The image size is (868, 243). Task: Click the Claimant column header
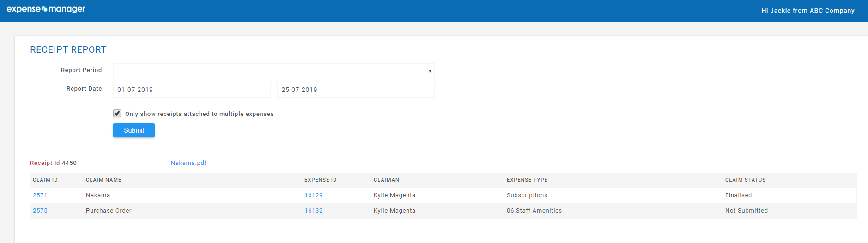[x=388, y=180]
